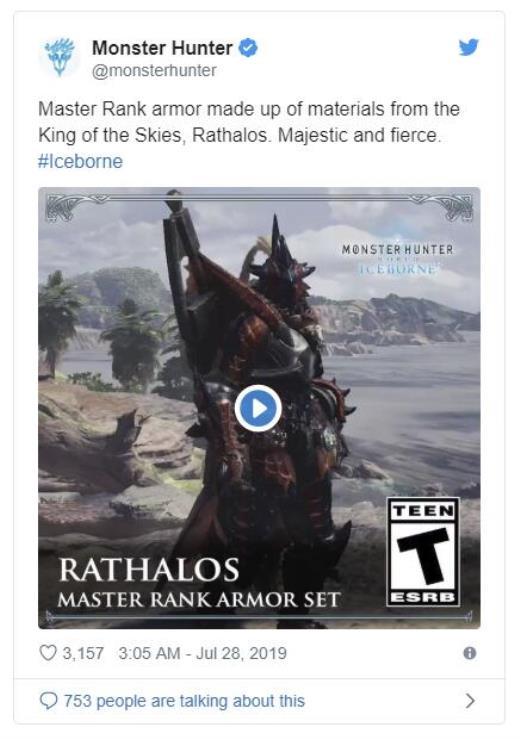520x739 pixels.
Task: Click the speech bubble reply icon
Action: point(48,701)
